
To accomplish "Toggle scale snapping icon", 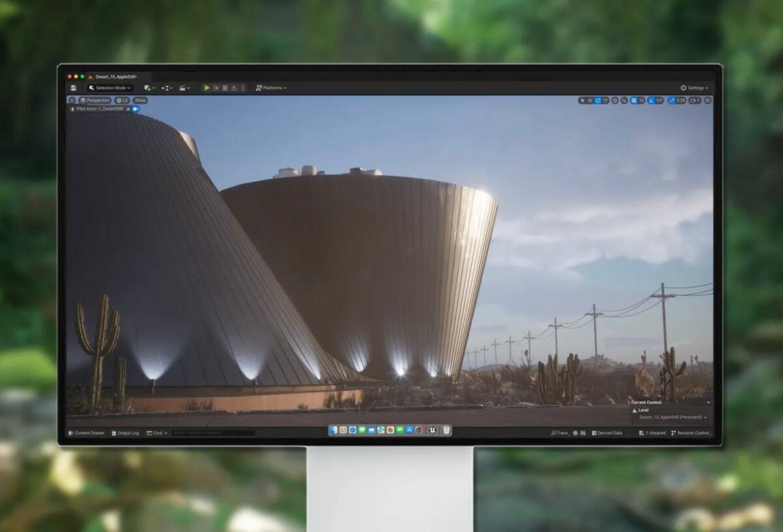I will click(671, 100).
